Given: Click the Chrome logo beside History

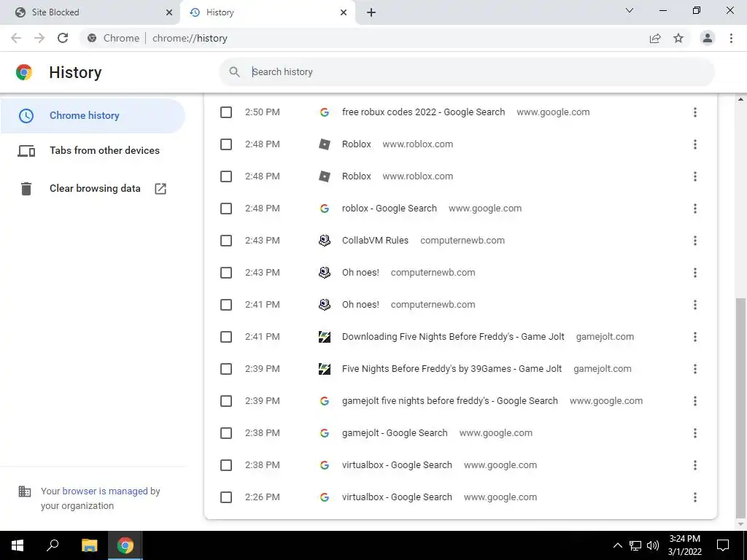Looking at the screenshot, I should (x=24, y=72).
